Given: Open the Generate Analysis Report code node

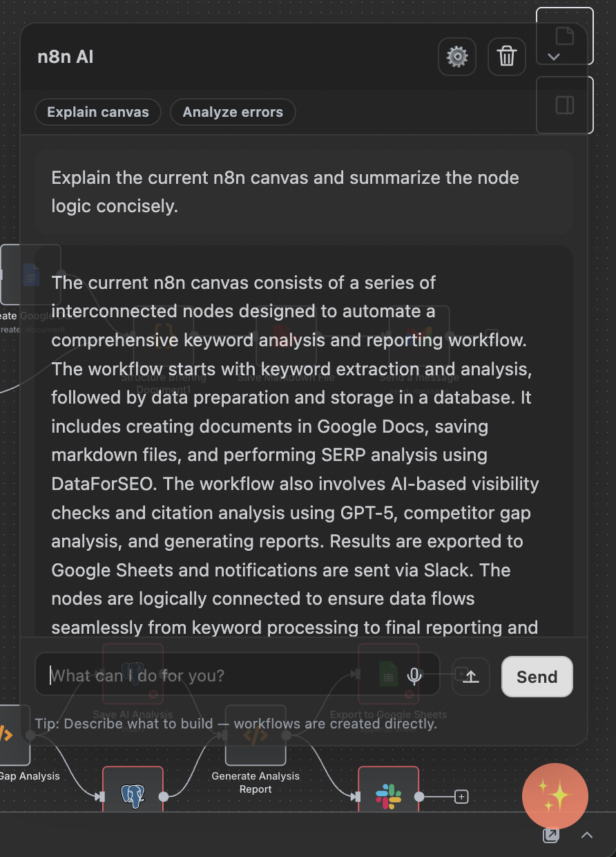Looking at the screenshot, I should tap(256, 735).
